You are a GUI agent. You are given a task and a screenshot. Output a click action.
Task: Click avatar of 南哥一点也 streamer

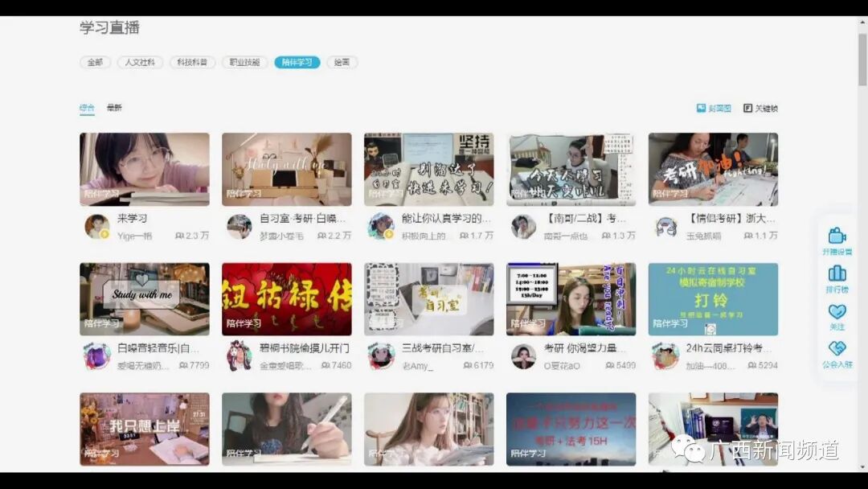coord(524,227)
